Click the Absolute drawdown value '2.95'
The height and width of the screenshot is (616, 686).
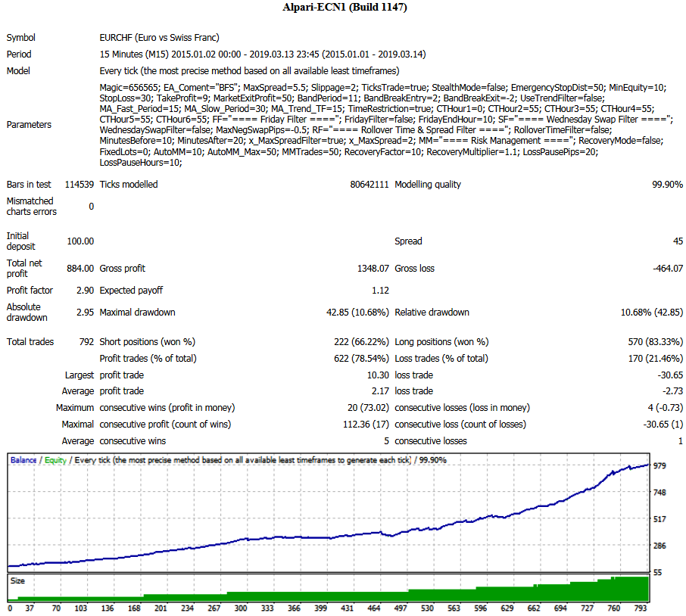86,312
